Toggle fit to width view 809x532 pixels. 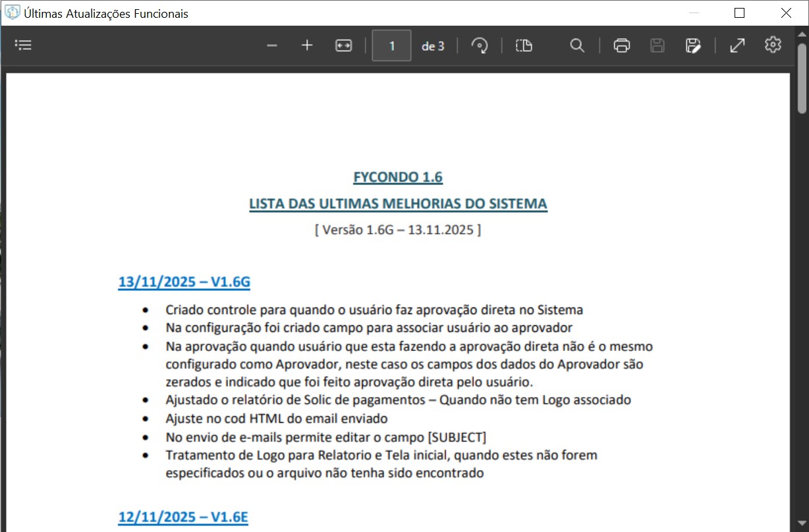point(343,45)
